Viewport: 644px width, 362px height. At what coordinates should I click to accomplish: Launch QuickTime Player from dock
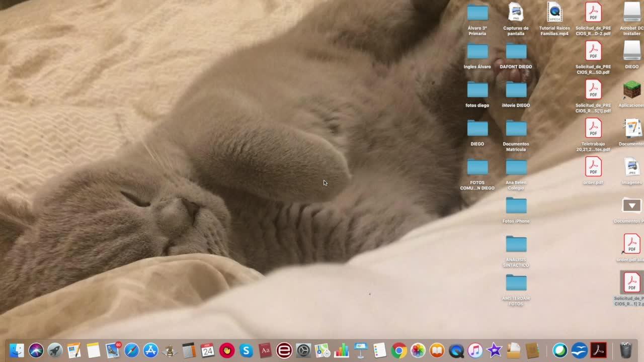[x=456, y=350]
